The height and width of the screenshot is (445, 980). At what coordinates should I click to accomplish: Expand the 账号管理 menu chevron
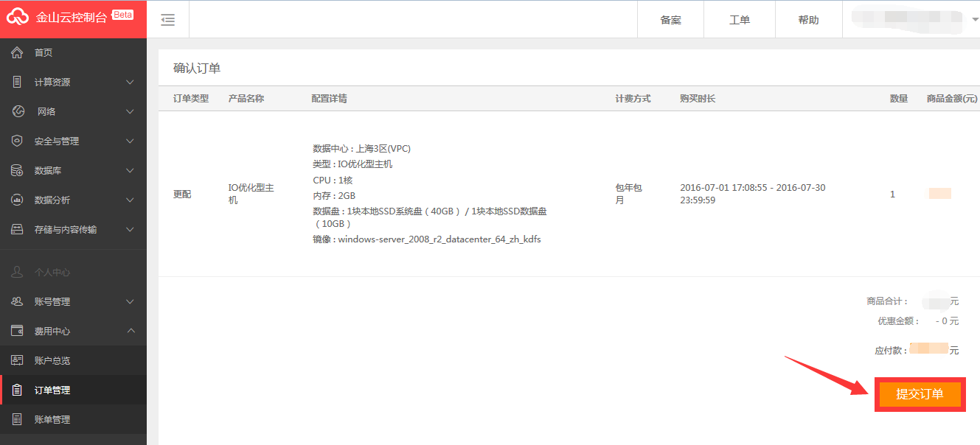click(x=131, y=301)
